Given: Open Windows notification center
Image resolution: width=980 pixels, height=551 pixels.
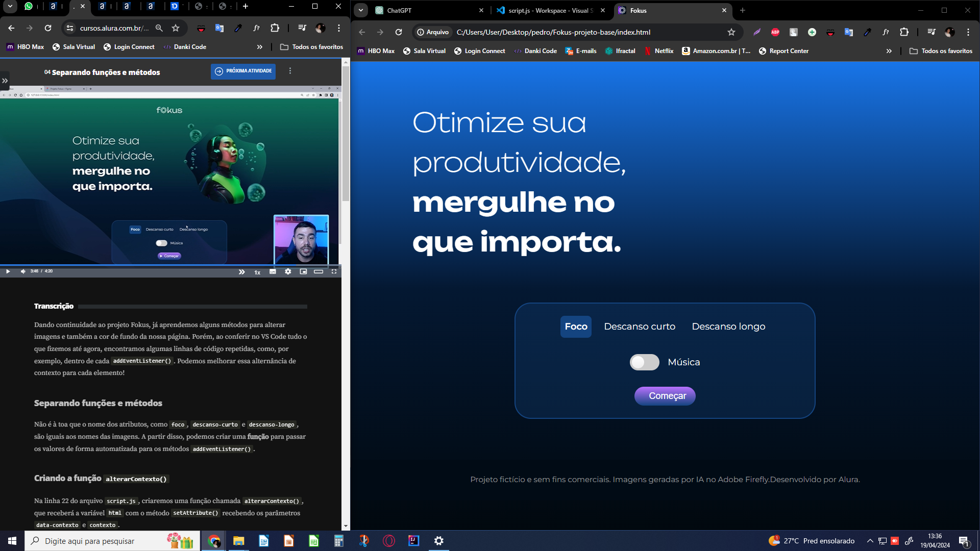Looking at the screenshot, I should click(964, 541).
